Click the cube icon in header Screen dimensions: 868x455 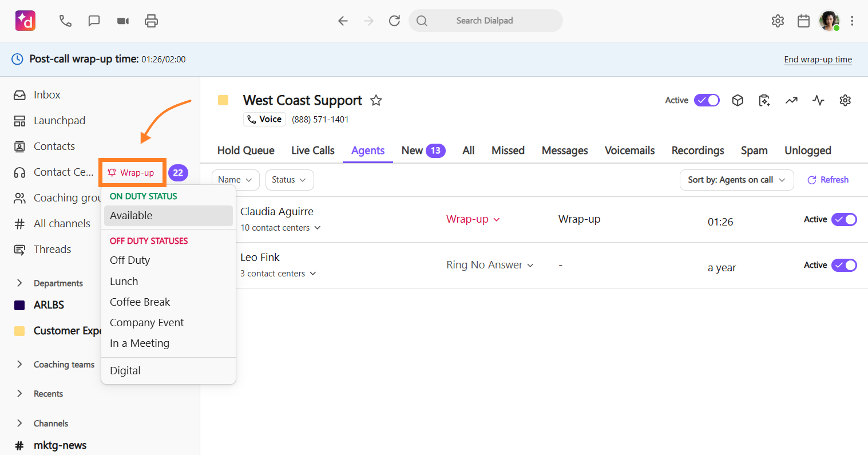tap(738, 101)
